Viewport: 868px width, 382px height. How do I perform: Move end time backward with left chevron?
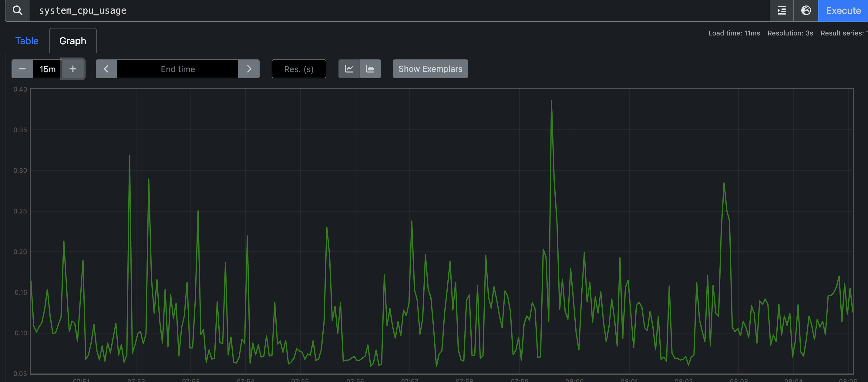pos(106,69)
